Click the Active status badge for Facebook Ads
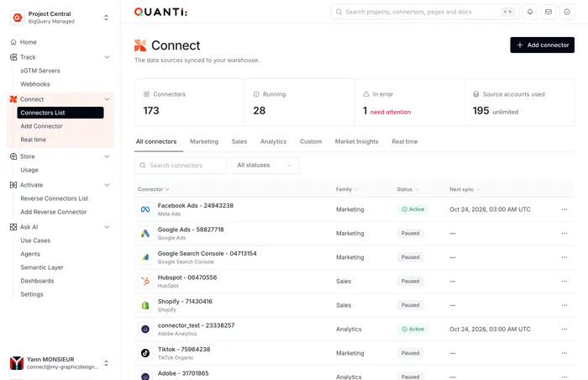 point(413,209)
